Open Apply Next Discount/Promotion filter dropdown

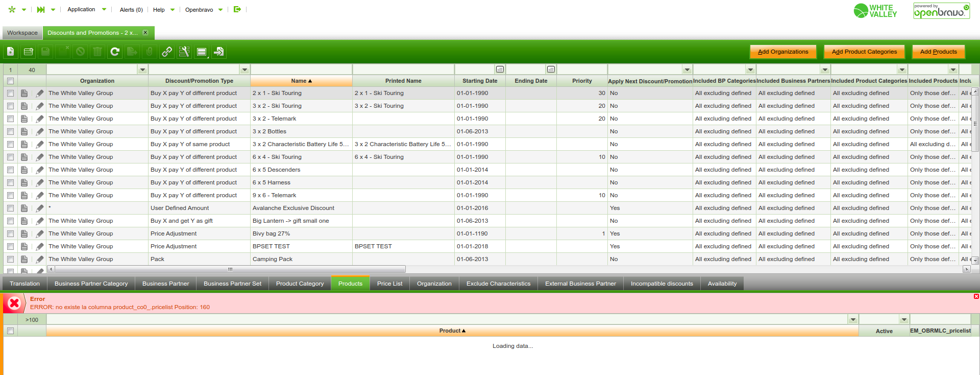pos(687,69)
